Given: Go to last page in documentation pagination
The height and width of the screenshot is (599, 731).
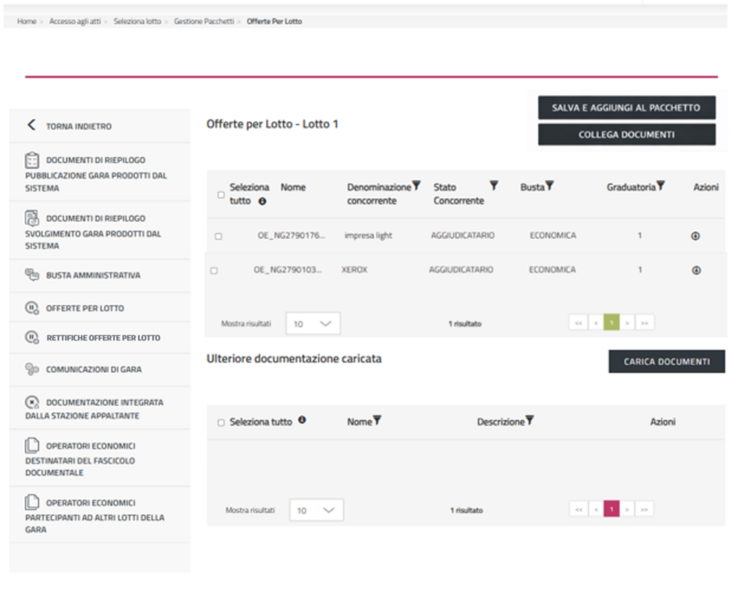Looking at the screenshot, I should click(644, 509).
